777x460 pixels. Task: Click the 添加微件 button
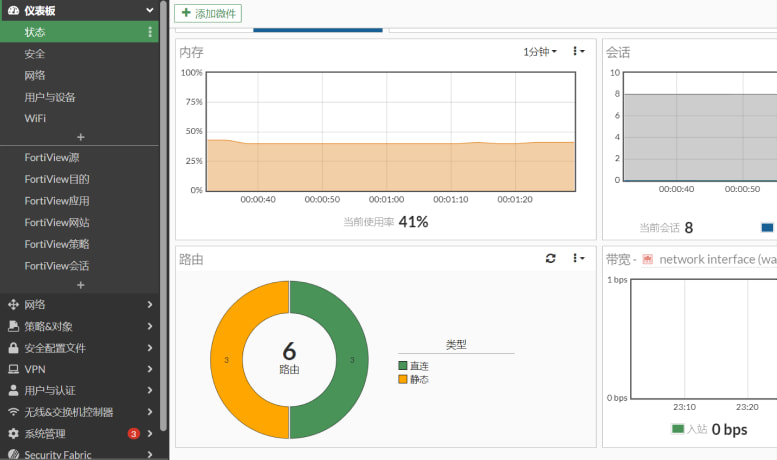(x=208, y=13)
